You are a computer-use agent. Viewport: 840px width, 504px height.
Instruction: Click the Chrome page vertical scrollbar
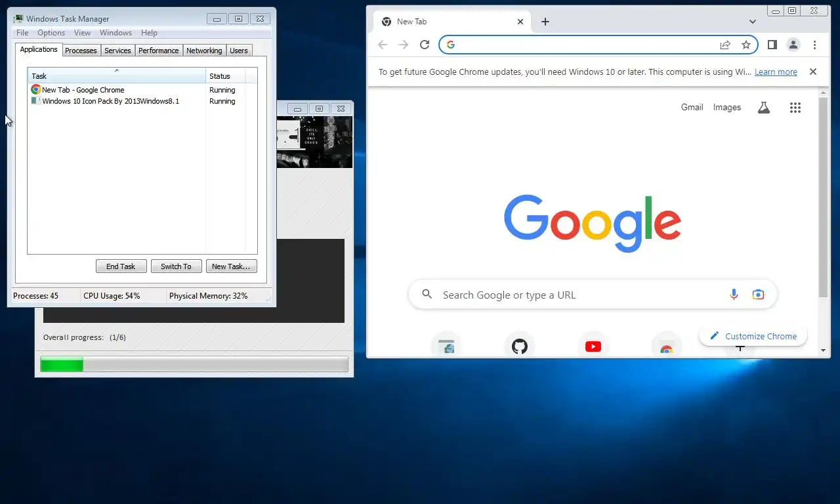[824, 197]
